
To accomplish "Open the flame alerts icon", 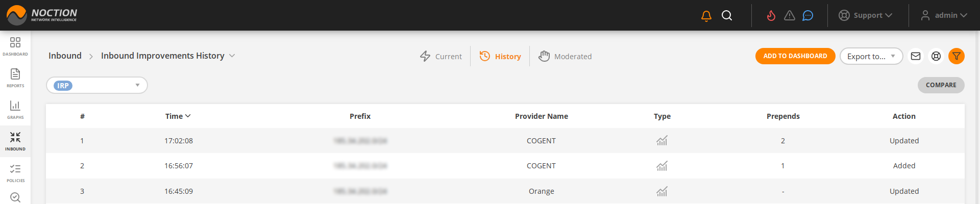I will tap(771, 16).
